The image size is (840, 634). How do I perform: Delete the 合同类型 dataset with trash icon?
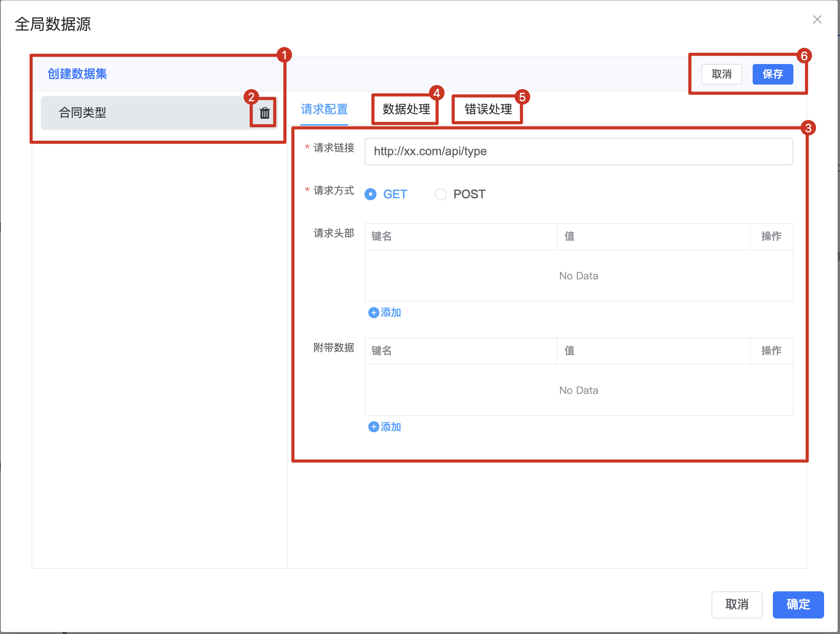point(264,113)
